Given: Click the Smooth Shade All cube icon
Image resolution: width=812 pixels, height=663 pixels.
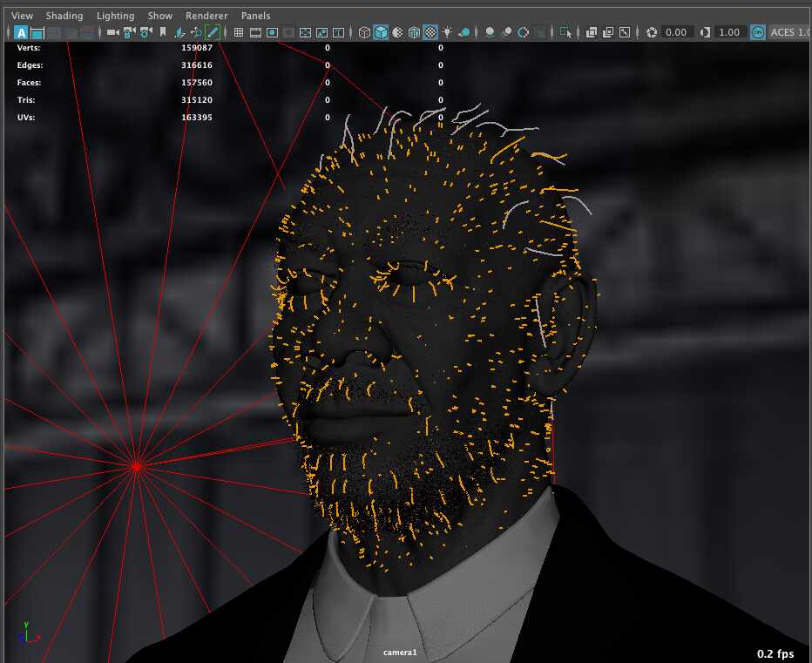Looking at the screenshot, I should coord(381,32).
